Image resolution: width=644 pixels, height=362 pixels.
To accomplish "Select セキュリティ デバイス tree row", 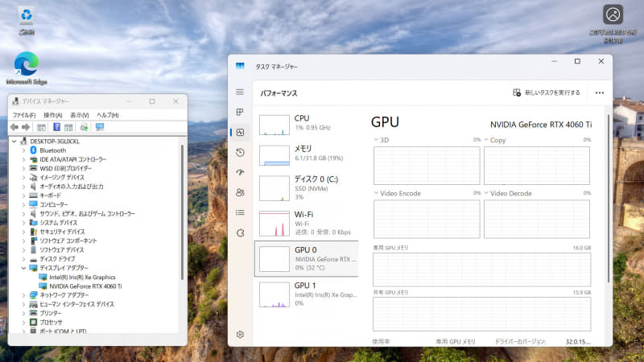I will [62, 232].
